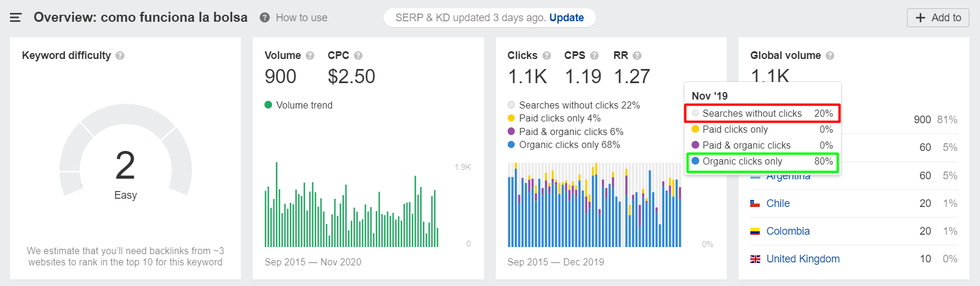Open the Chile country link

pyautogui.click(x=777, y=203)
